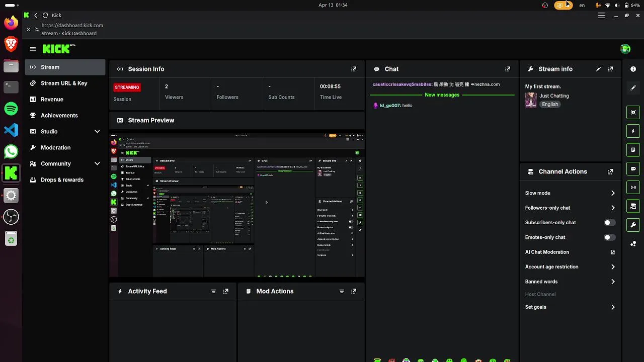Open Activity Feed filter icon
This screenshot has height=362, width=644.
click(x=213, y=291)
